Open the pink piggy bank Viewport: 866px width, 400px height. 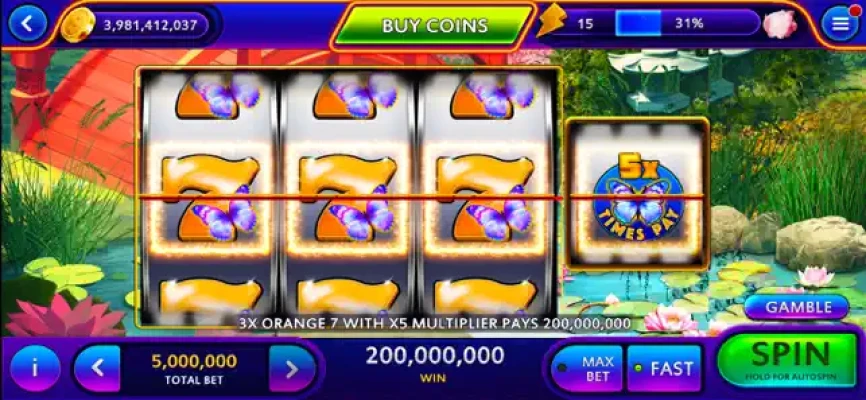[780, 24]
